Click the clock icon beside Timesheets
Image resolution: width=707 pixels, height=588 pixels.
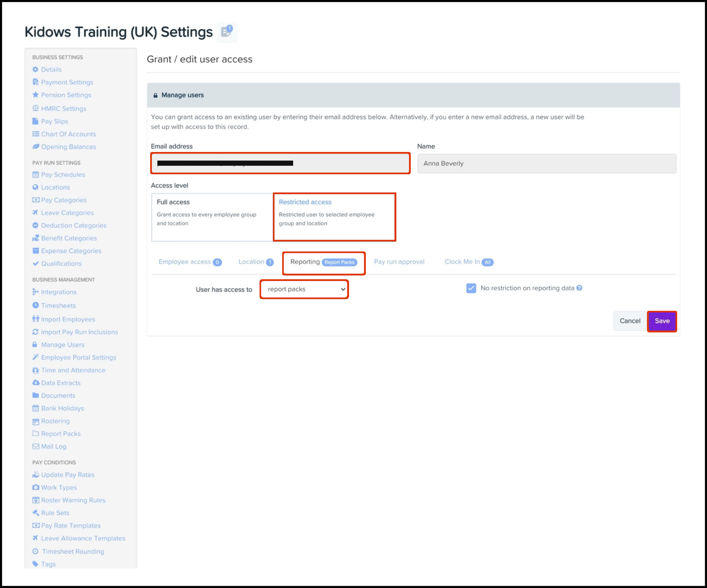coord(35,305)
